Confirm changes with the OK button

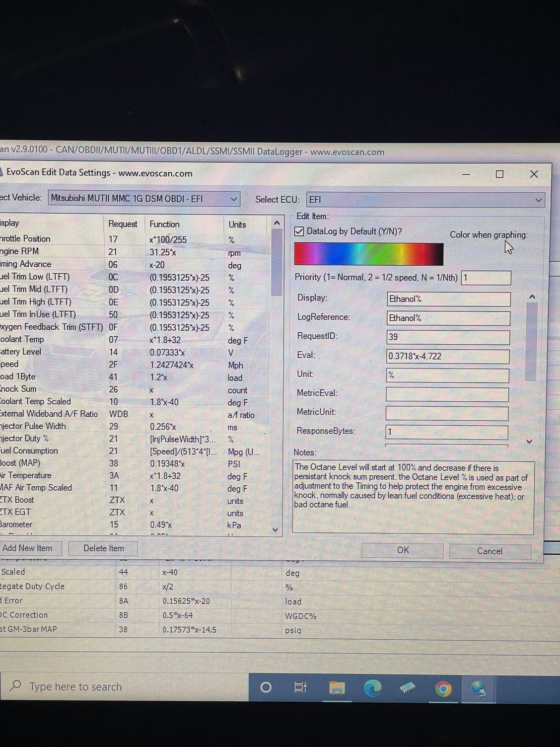(x=403, y=550)
